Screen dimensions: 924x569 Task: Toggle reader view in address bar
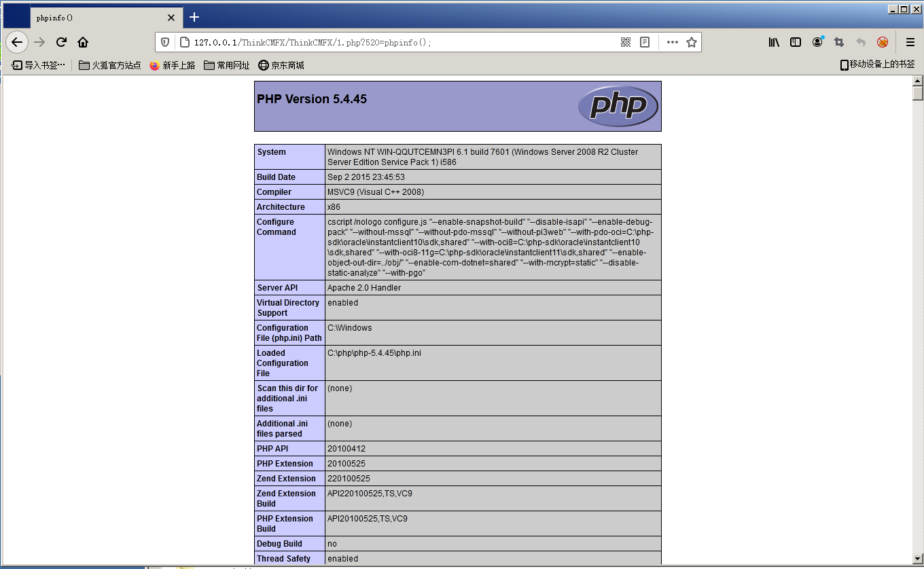click(645, 42)
